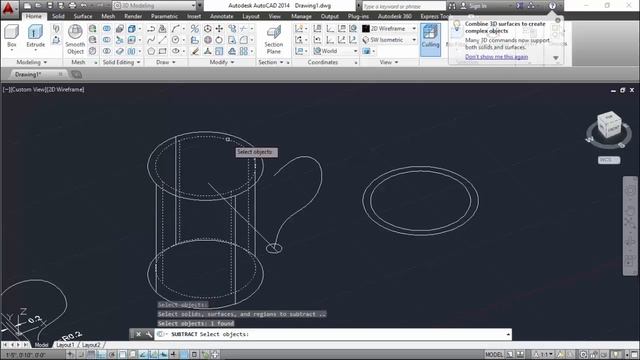Click Don't show me this again link
Screen dimensions: 640x360
pyautogui.click(x=496, y=57)
